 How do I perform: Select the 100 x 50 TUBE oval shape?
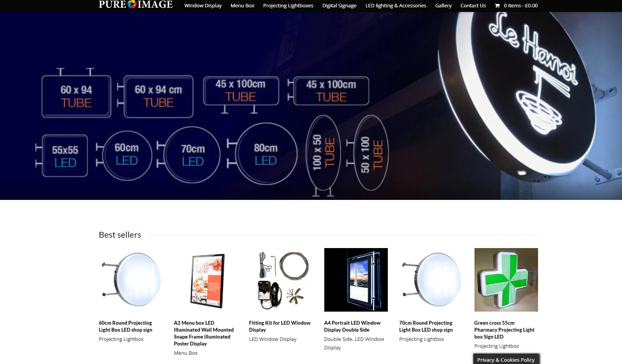[323, 155]
